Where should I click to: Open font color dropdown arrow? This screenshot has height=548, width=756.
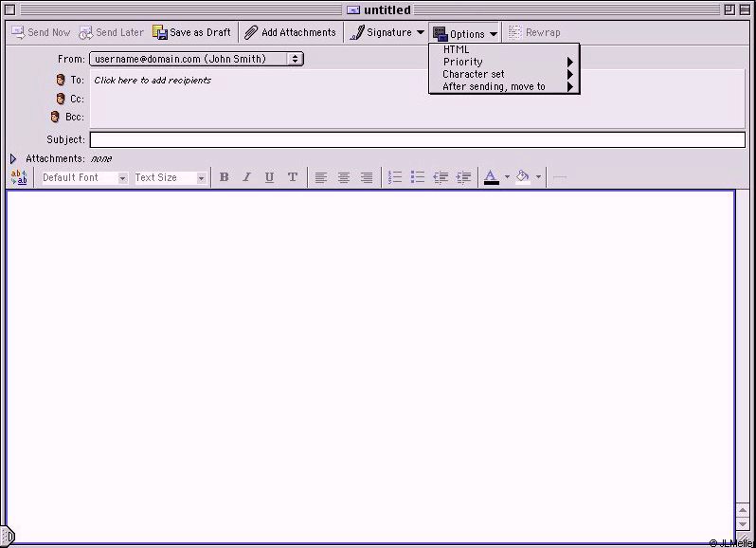coord(507,177)
